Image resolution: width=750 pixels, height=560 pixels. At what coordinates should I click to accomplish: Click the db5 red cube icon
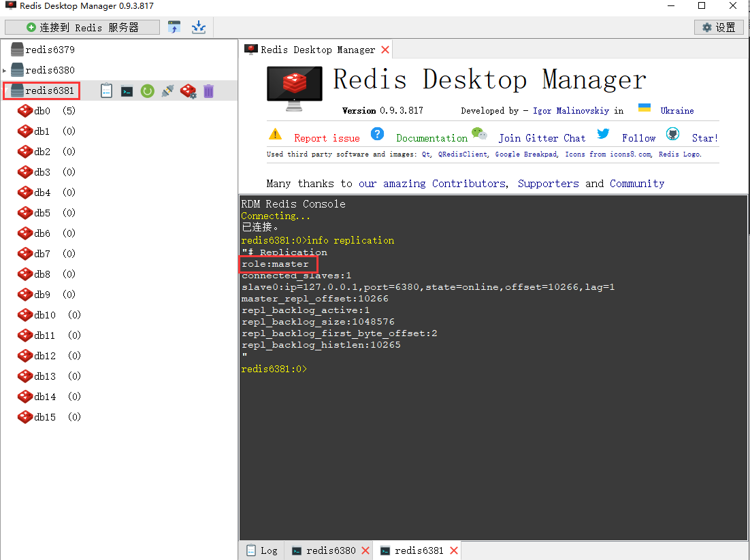click(x=25, y=213)
